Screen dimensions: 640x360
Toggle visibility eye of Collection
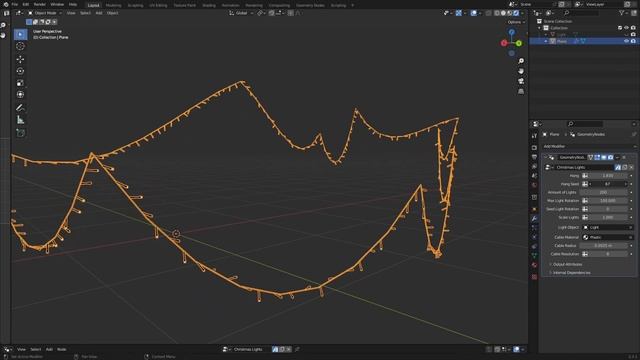[x=626, y=28]
